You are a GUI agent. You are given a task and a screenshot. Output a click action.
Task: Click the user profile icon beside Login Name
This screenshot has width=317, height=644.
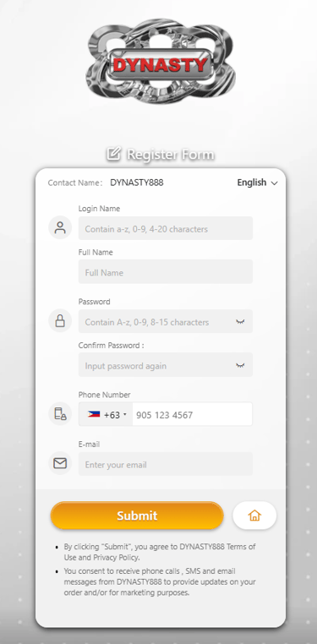[60, 227]
